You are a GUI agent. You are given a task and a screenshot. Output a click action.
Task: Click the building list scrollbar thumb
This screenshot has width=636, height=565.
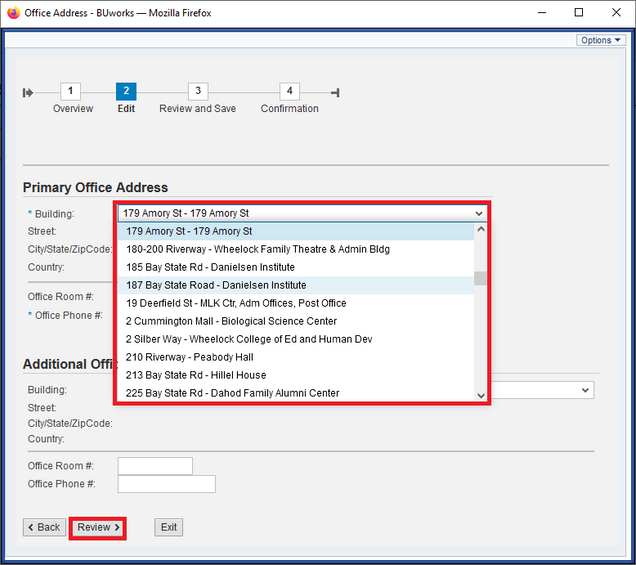(x=481, y=278)
